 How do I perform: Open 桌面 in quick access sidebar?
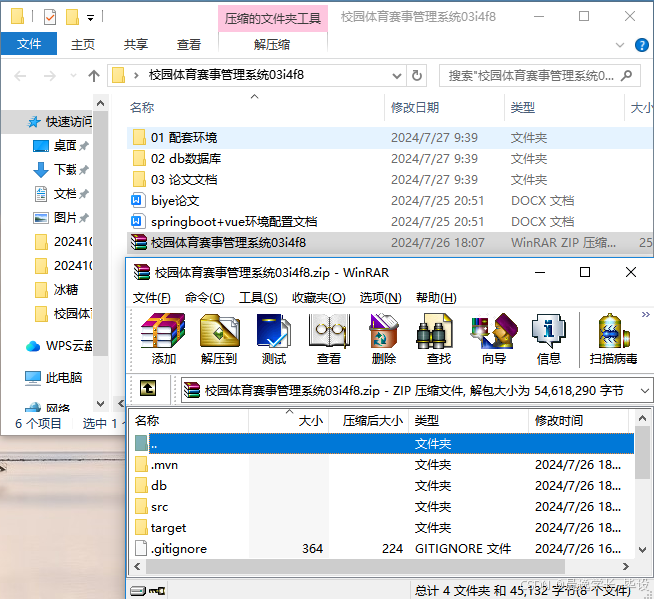pyautogui.click(x=60, y=146)
